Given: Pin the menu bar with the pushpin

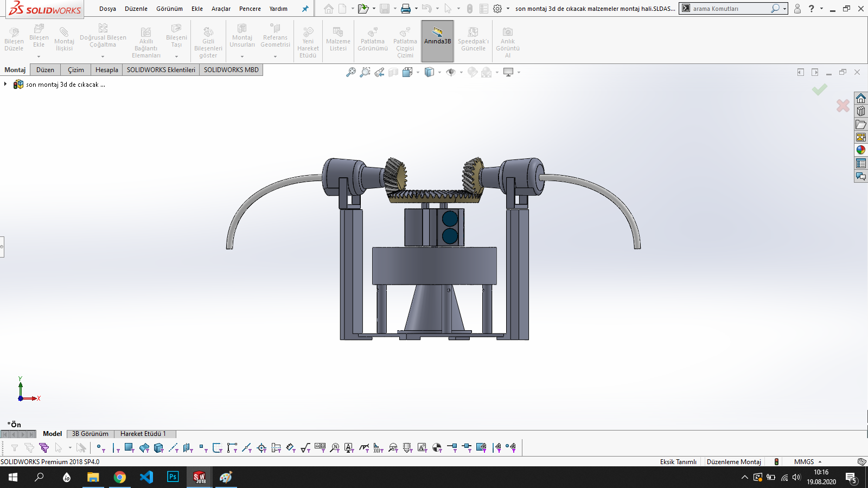Looking at the screenshot, I should 305,9.
